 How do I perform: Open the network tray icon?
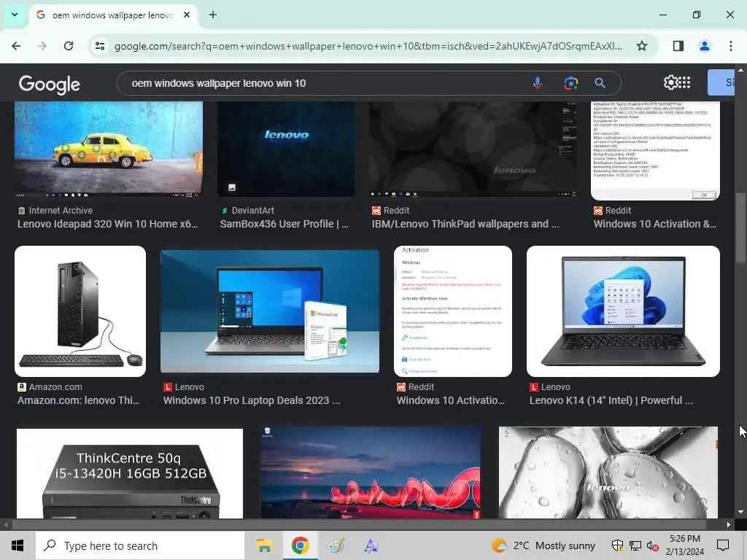tap(635, 545)
